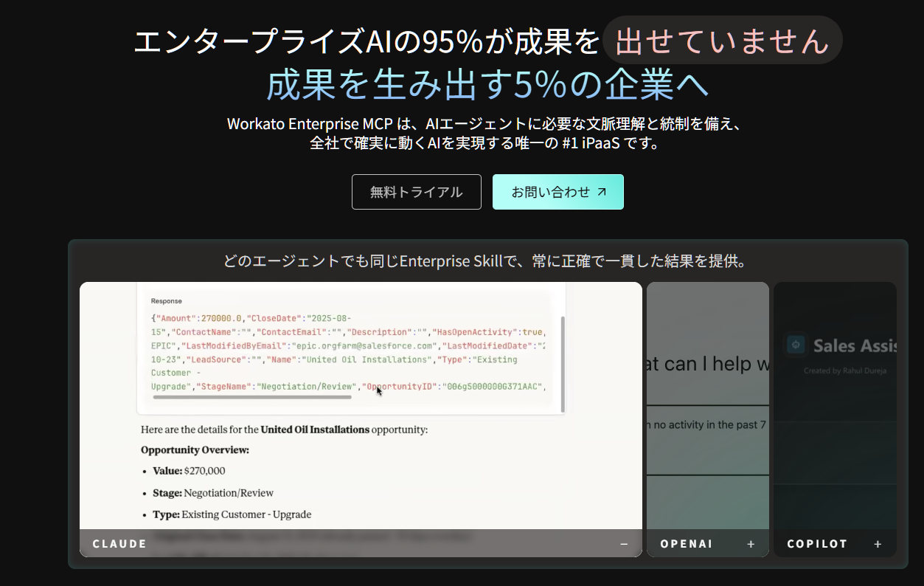This screenshot has width=924, height=586.
Task: Click the 無料トライアル button
Action: [x=416, y=192]
